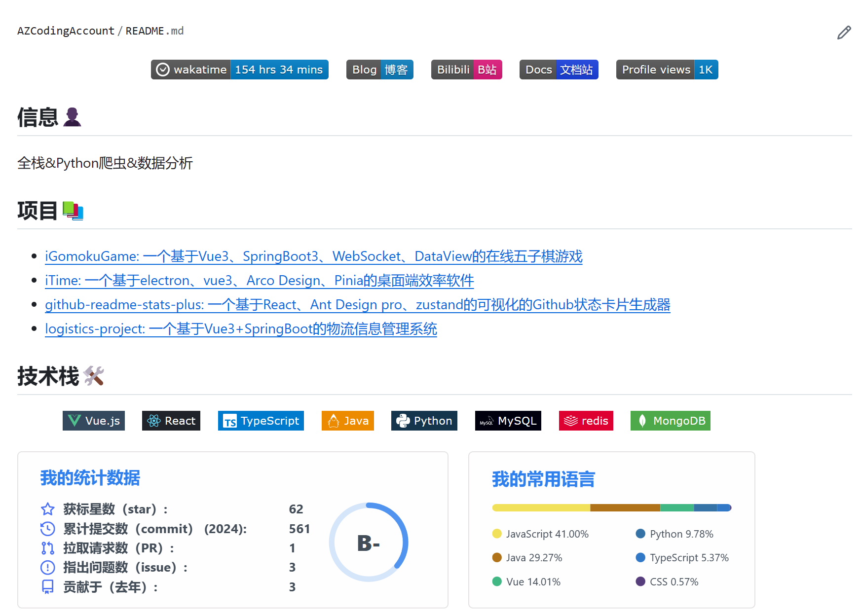This screenshot has width=861, height=616.
Task: Click the issue icon beside 指出问题数
Action: pos(47,568)
